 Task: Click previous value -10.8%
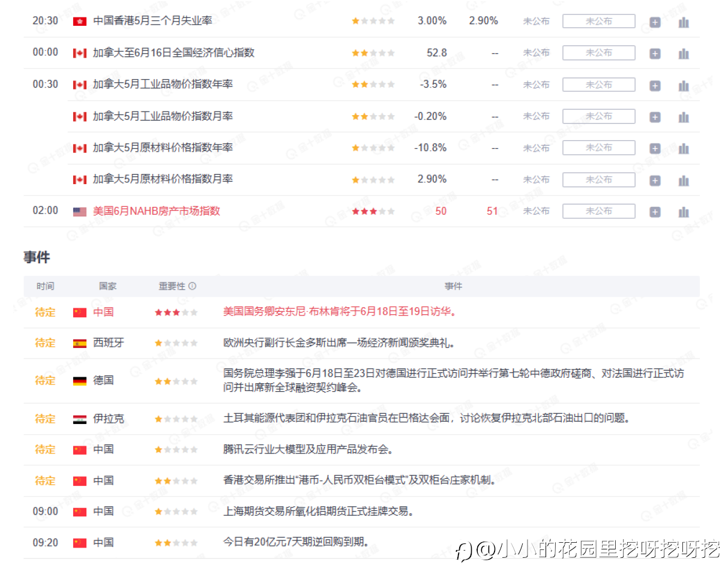[430, 148]
